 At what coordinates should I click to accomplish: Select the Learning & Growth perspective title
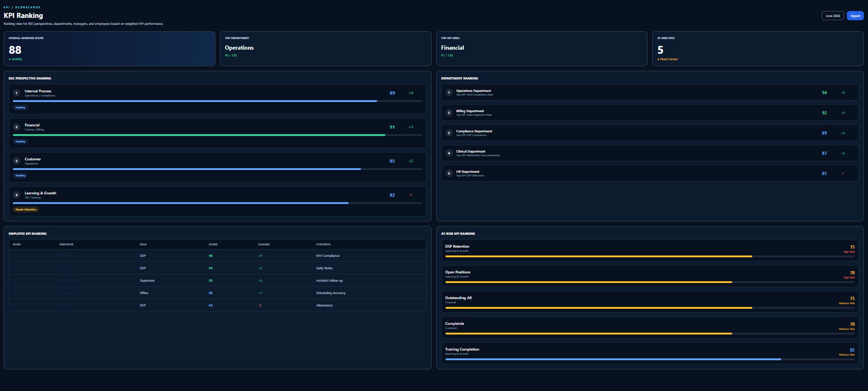click(40, 193)
